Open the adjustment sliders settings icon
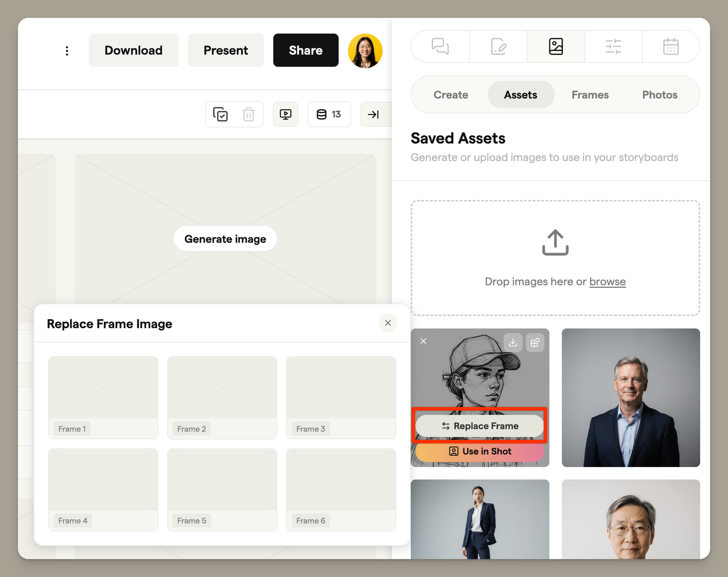Image resolution: width=728 pixels, height=577 pixels. tap(613, 46)
